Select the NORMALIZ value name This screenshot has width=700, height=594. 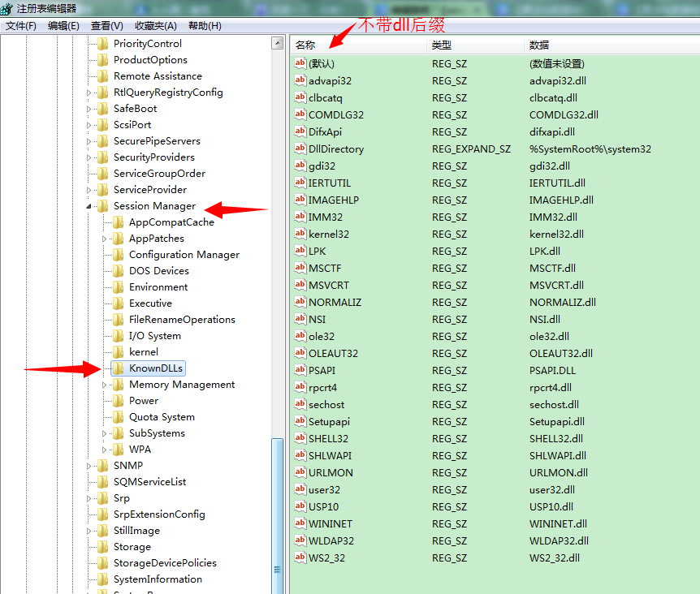click(335, 302)
